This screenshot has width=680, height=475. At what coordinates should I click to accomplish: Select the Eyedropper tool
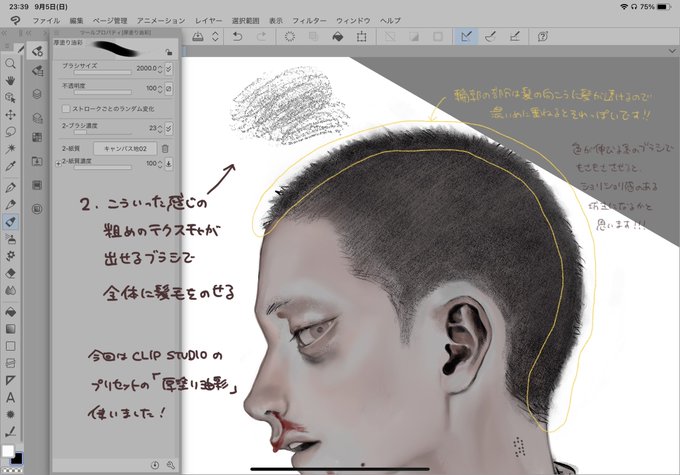tap(10, 166)
